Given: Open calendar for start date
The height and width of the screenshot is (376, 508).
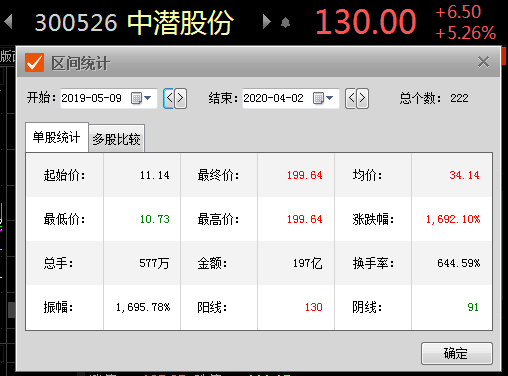Looking at the screenshot, I should click(x=136, y=98).
